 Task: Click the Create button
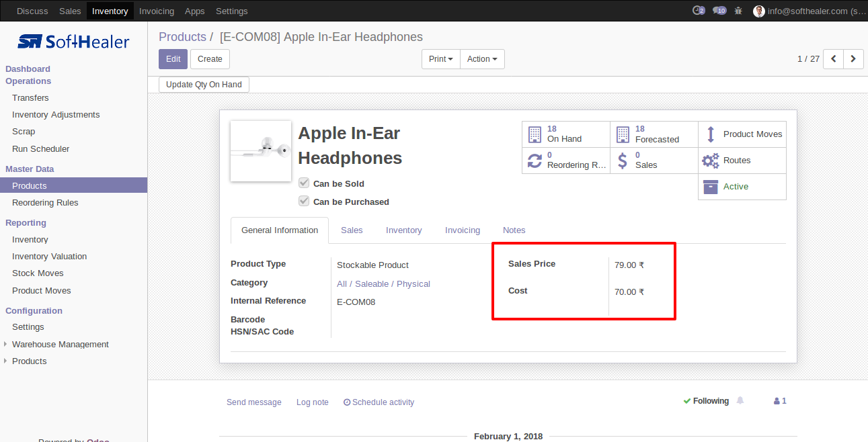coord(210,59)
